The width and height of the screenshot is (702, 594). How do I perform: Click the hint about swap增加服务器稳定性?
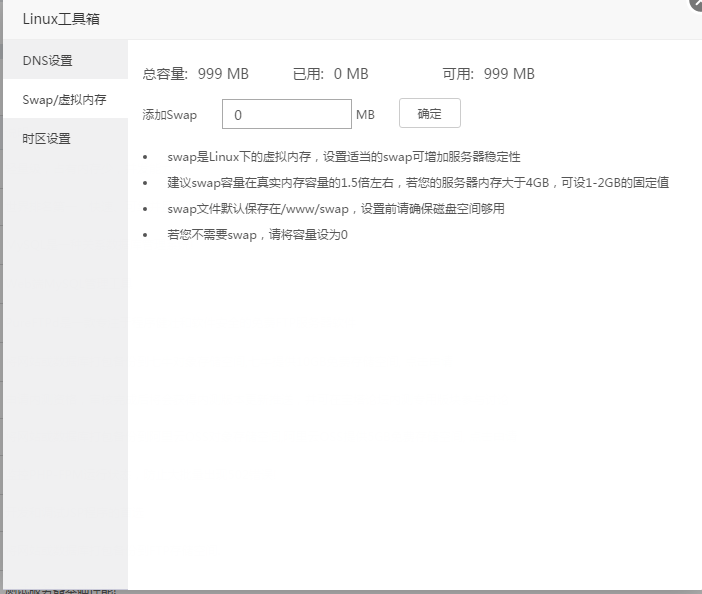pyautogui.click(x=343, y=157)
